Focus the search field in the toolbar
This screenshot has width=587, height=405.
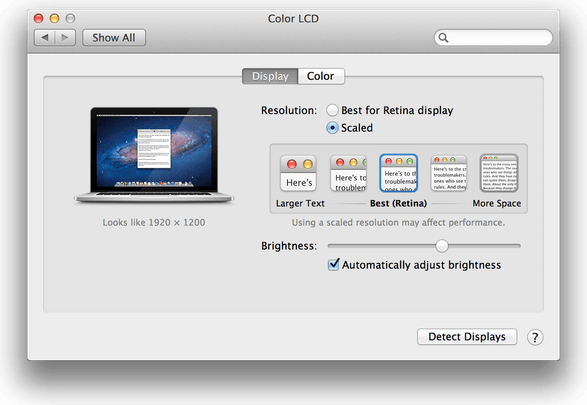click(x=493, y=37)
